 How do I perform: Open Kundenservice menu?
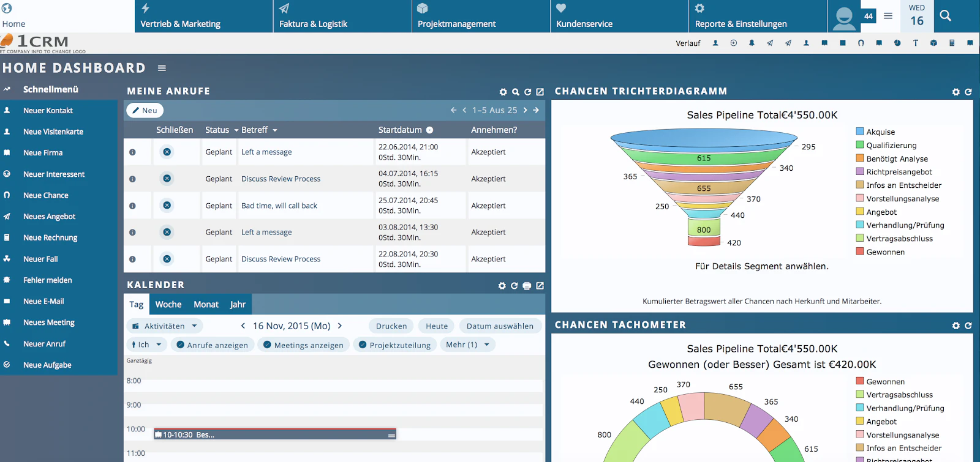619,16
